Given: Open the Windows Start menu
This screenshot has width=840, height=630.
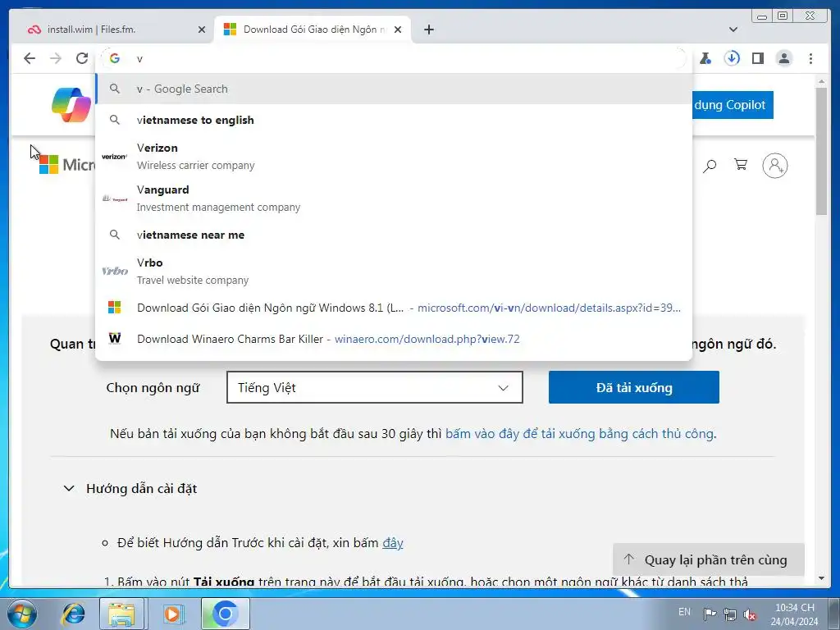Looking at the screenshot, I should (x=22, y=614).
